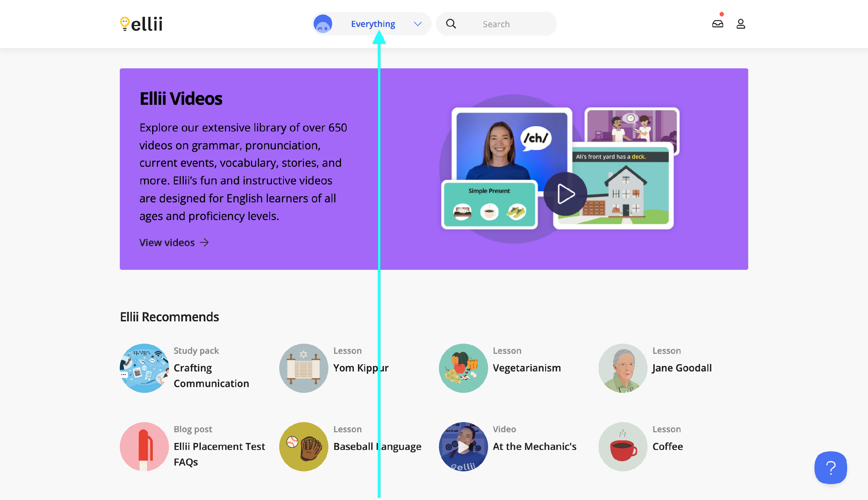Click the Everything dropdown chevron arrow
Screen dimensions: 868x500
click(417, 24)
